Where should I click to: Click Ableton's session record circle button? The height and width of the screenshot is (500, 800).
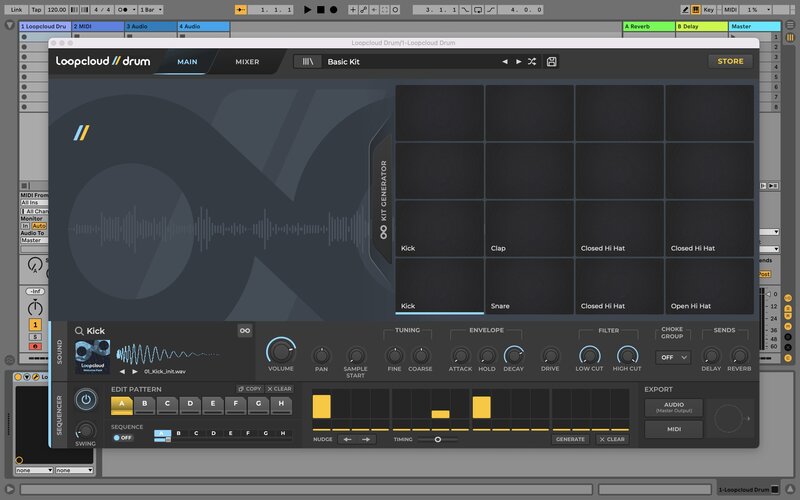click(395, 9)
